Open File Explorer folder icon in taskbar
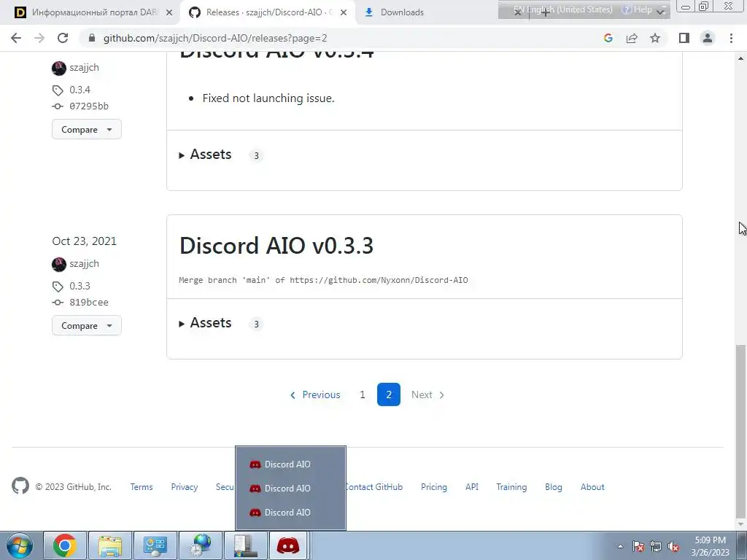Image resolution: width=747 pixels, height=560 pixels. [110, 545]
